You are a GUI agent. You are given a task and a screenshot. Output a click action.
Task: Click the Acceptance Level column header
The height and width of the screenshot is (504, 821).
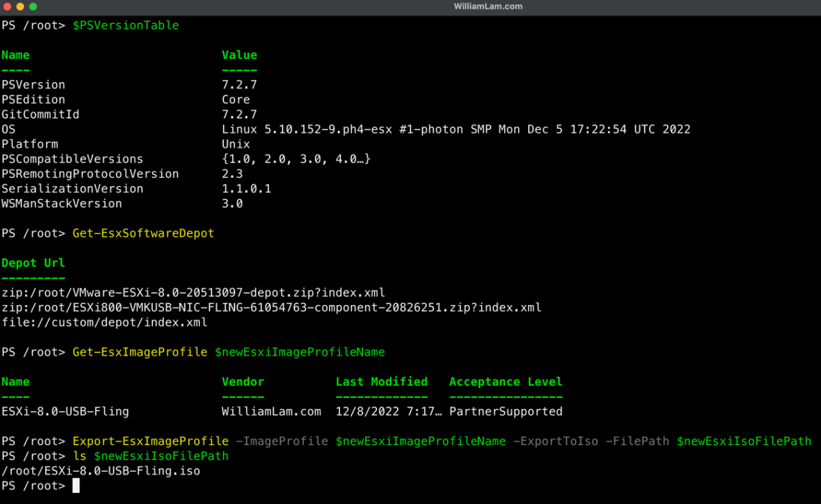[506, 382]
